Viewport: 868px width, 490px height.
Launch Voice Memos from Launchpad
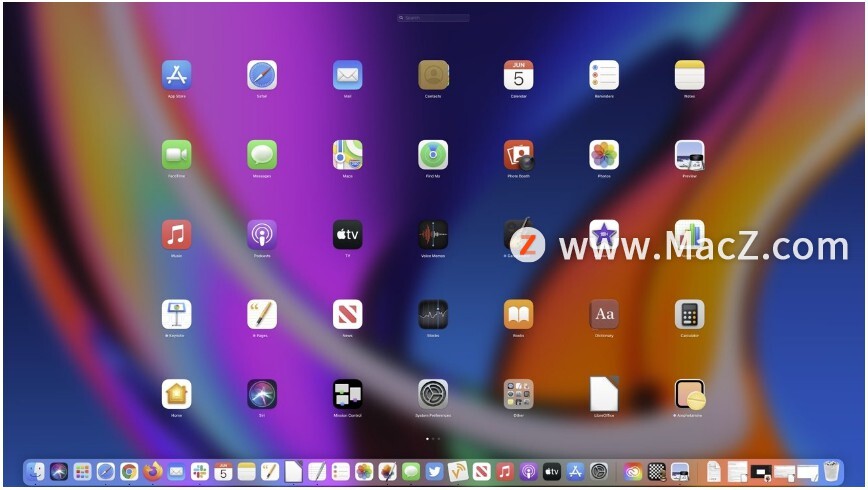(433, 234)
